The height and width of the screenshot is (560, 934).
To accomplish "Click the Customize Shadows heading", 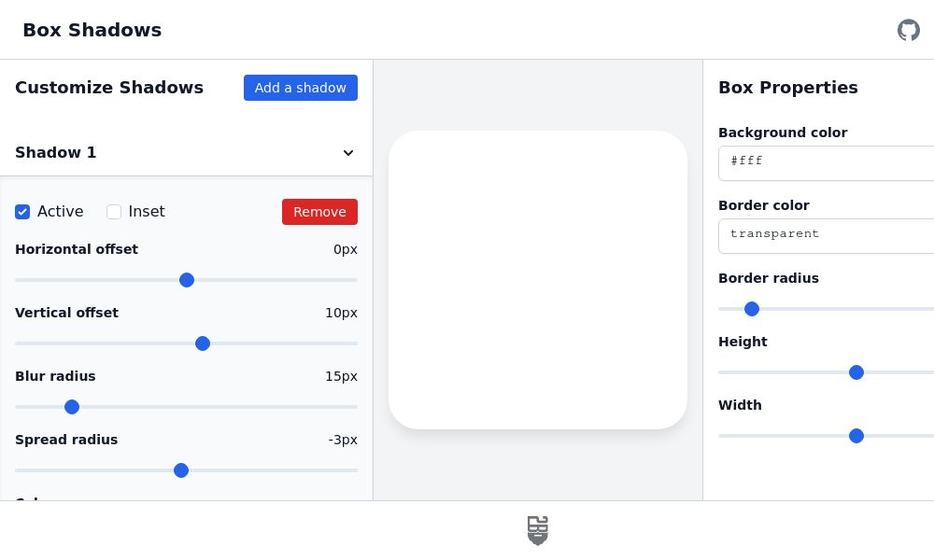I will (x=109, y=88).
